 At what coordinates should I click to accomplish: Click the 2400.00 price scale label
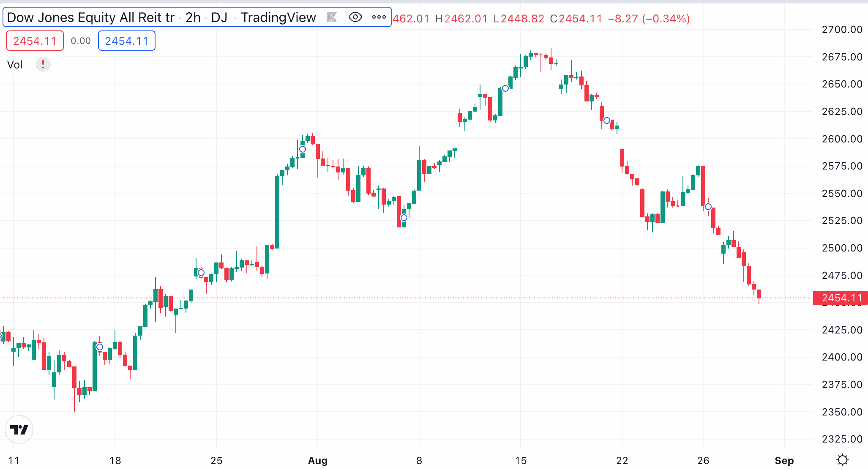tap(842, 357)
